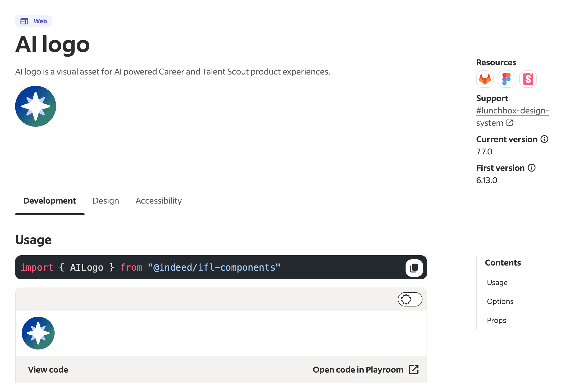Select the Development tab

pos(49,201)
